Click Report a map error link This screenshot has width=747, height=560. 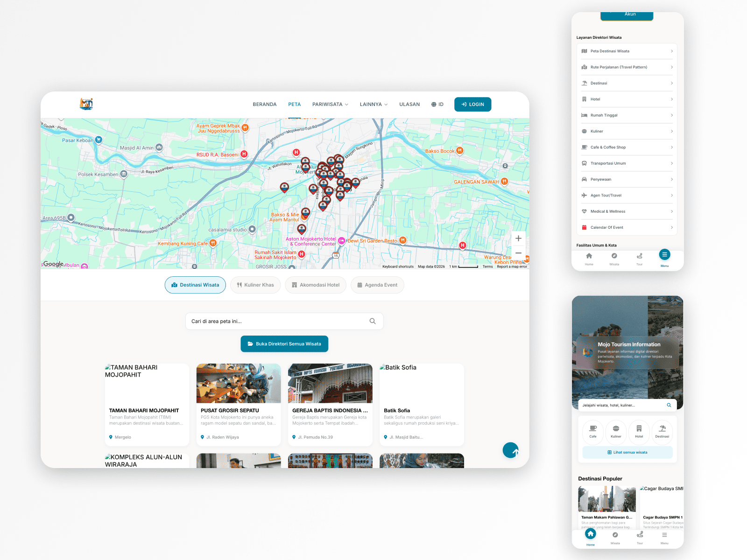click(x=512, y=266)
